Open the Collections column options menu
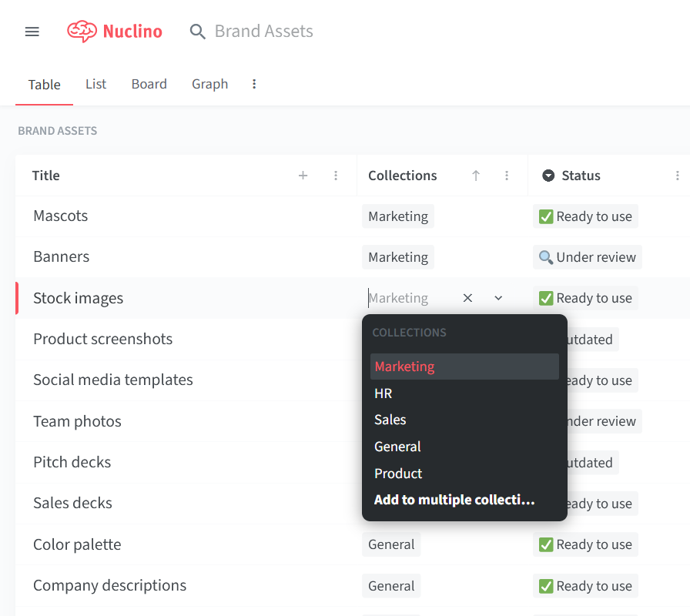Screen dimensions: 690x616 [x=507, y=176]
